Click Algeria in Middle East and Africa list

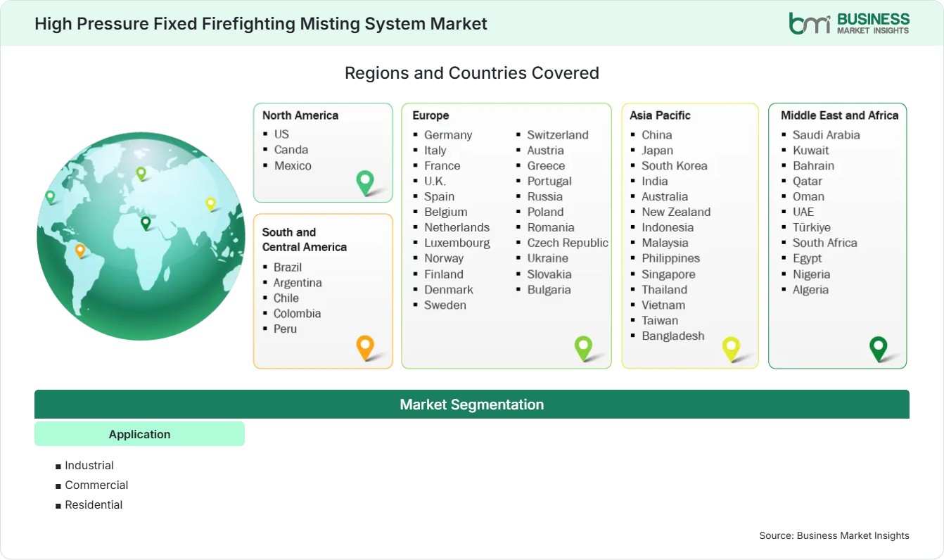[x=810, y=289]
